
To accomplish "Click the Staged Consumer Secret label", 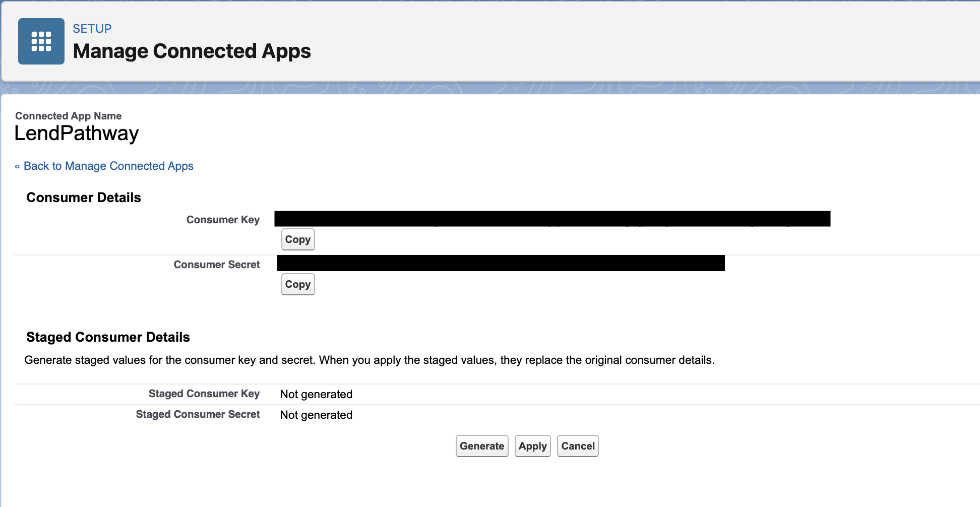I will 198,414.
